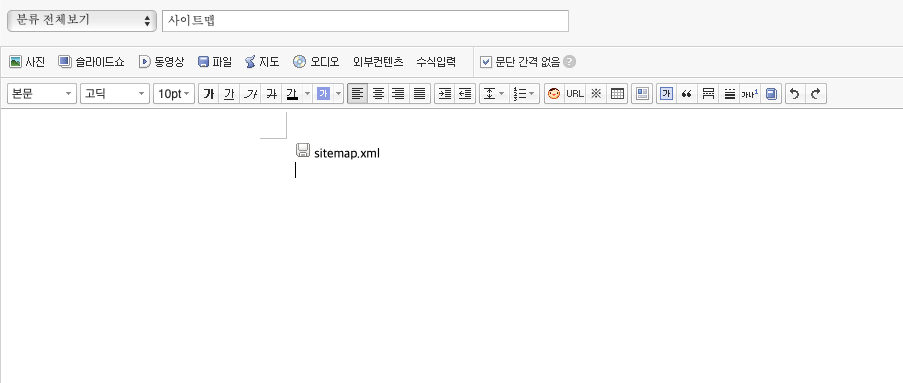Click the help icon next to 문단 간격 없음
903x383 pixels.
pos(569,62)
